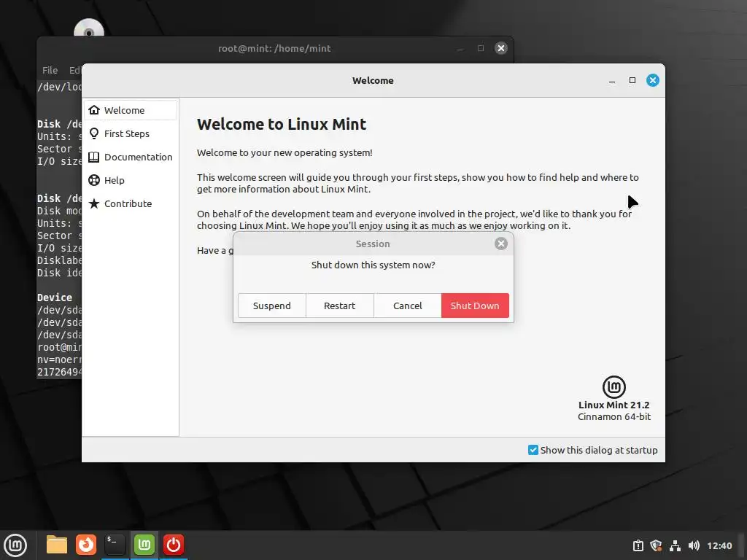Click the book icon beside Documentation
The width and height of the screenshot is (747, 560).
click(94, 157)
